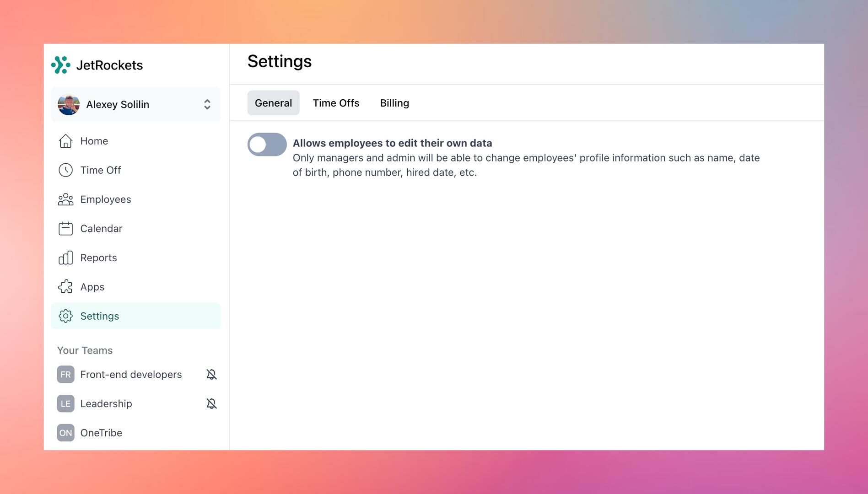Click the FR team badge

click(x=65, y=375)
